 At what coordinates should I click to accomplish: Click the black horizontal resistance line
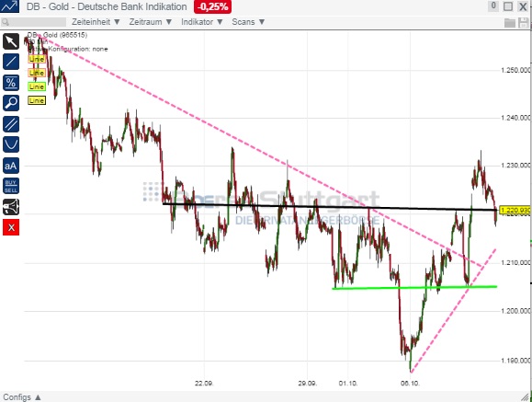tap(329, 207)
